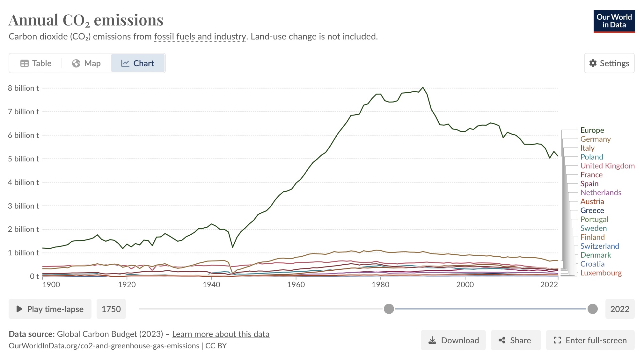Viewport: 644px width, 356px height.
Task: Select Germany in the chart legend
Action: (x=595, y=139)
